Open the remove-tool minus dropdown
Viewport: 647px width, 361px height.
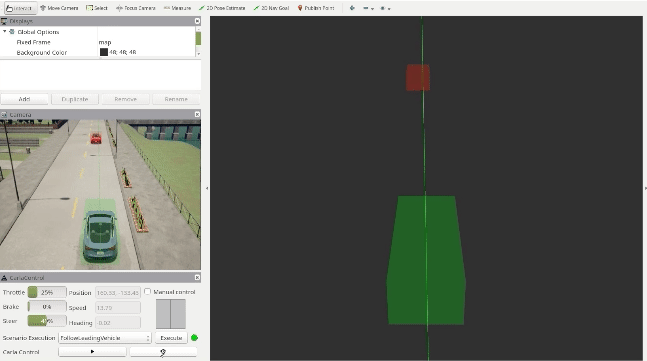368,8
